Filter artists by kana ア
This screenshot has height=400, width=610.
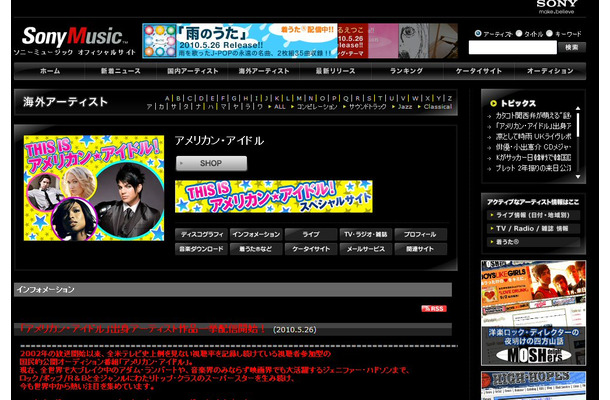(x=149, y=107)
